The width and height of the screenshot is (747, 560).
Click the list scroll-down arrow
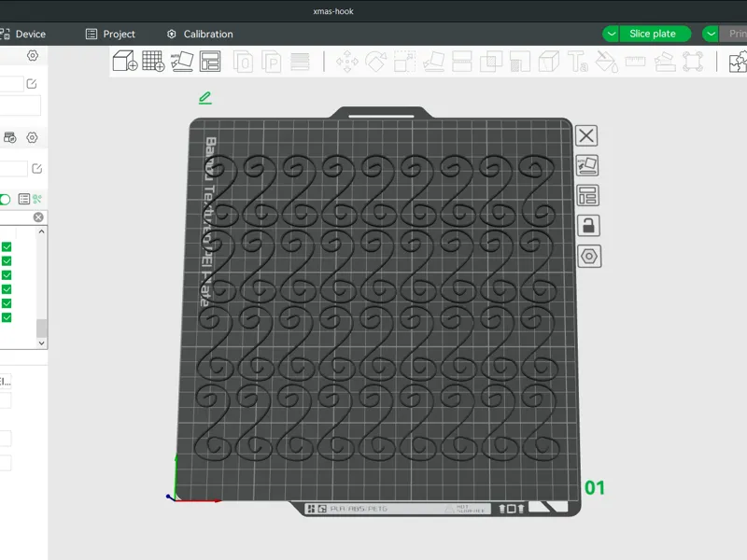coord(41,343)
